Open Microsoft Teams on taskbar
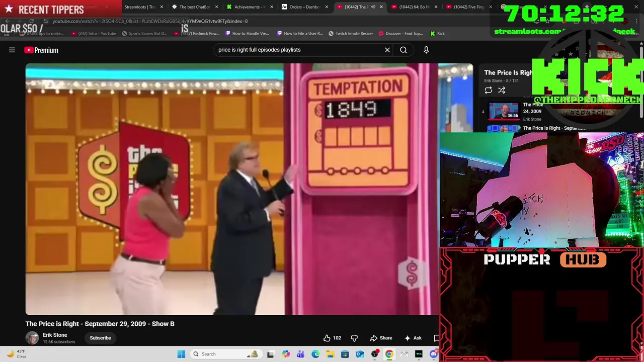The image size is (644, 362). 300,354
